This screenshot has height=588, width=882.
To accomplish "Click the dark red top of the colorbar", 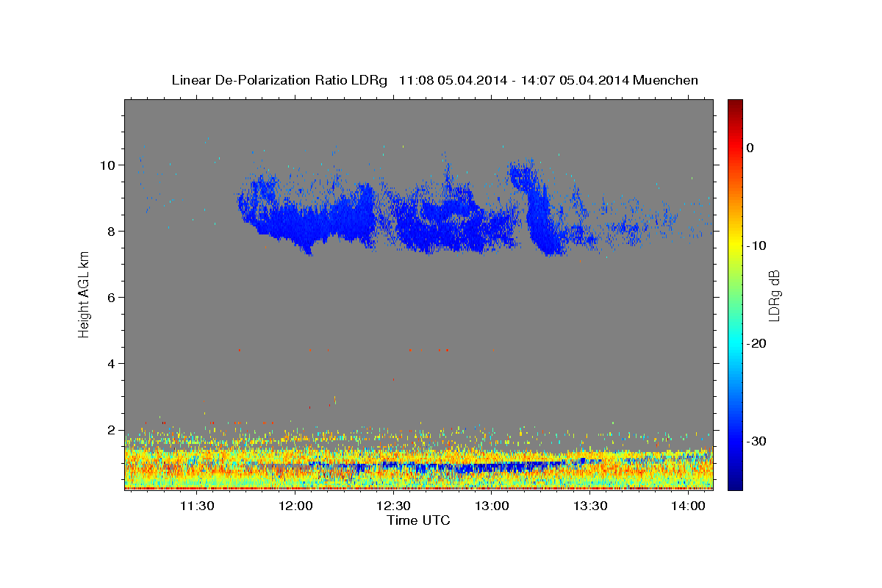I will pos(735,104).
